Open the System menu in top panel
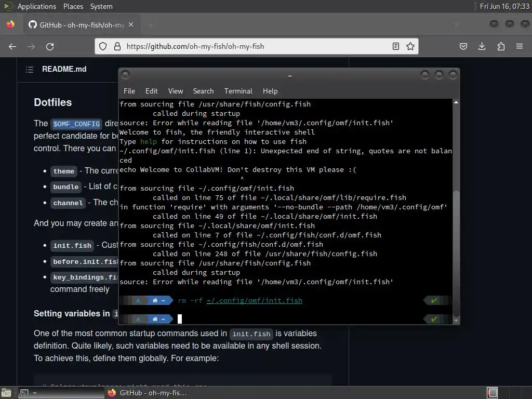 [101, 6]
